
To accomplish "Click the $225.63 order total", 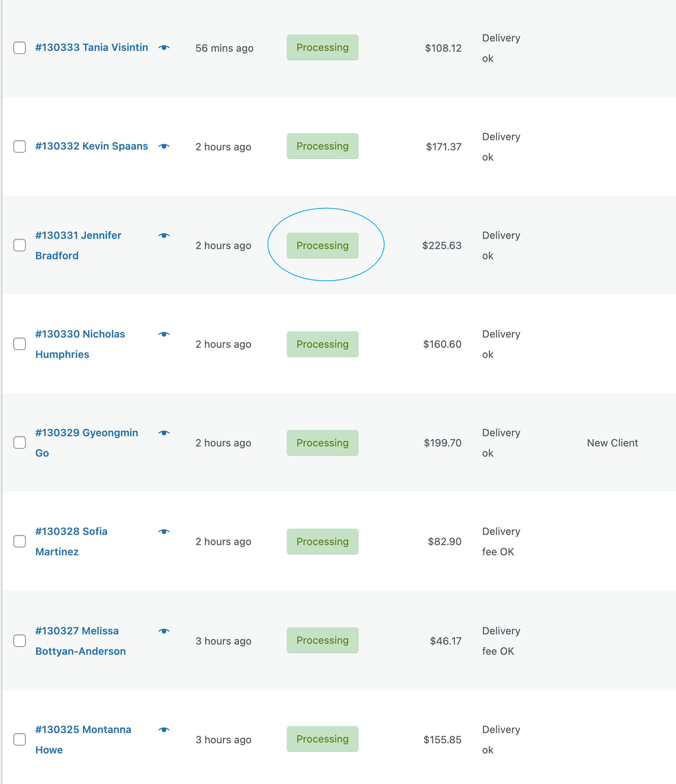I will (x=442, y=246).
